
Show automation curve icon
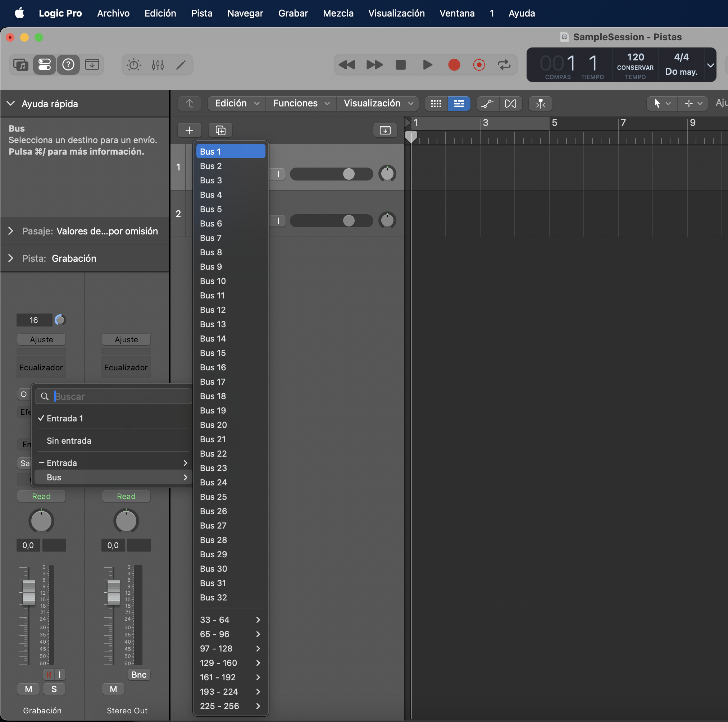(488, 104)
